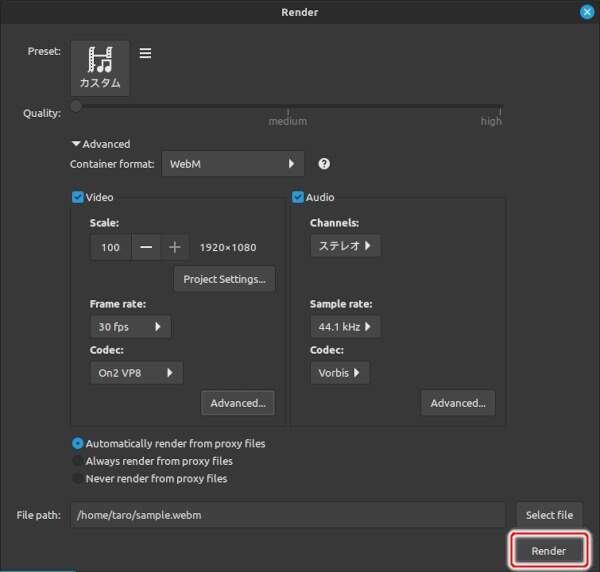Screen dimensions: 600x572
Task: Choose Automatically render from proxy files
Action: (78, 443)
